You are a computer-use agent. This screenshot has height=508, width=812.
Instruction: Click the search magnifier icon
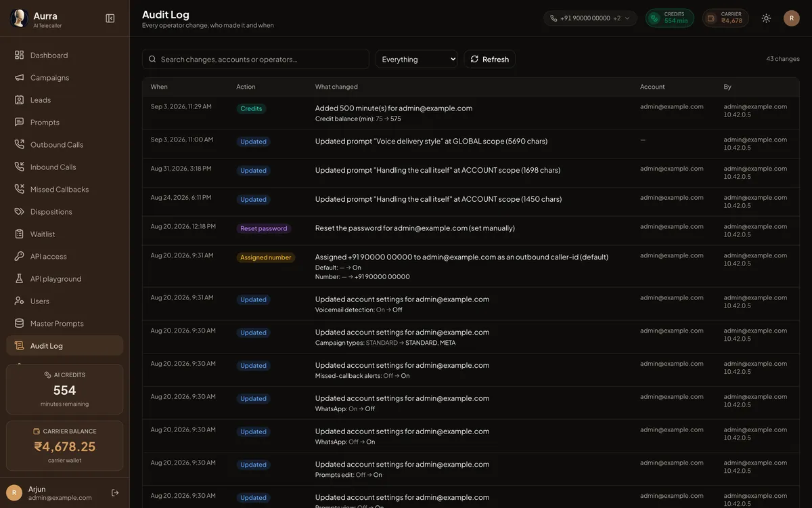[152, 59]
